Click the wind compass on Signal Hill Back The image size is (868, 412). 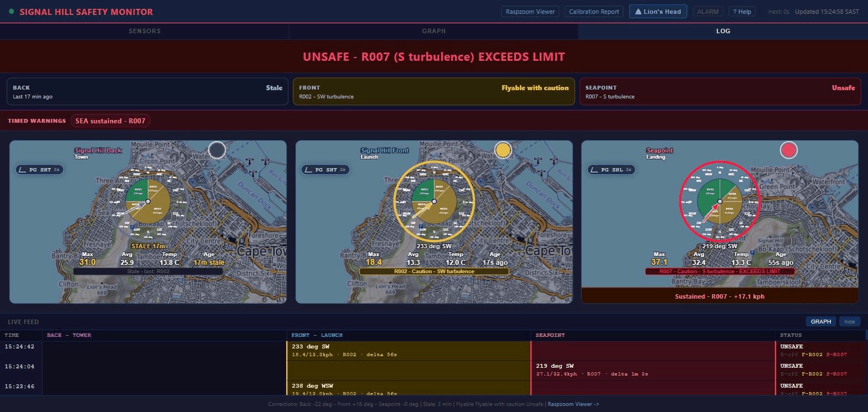click(x=148, y=201)
